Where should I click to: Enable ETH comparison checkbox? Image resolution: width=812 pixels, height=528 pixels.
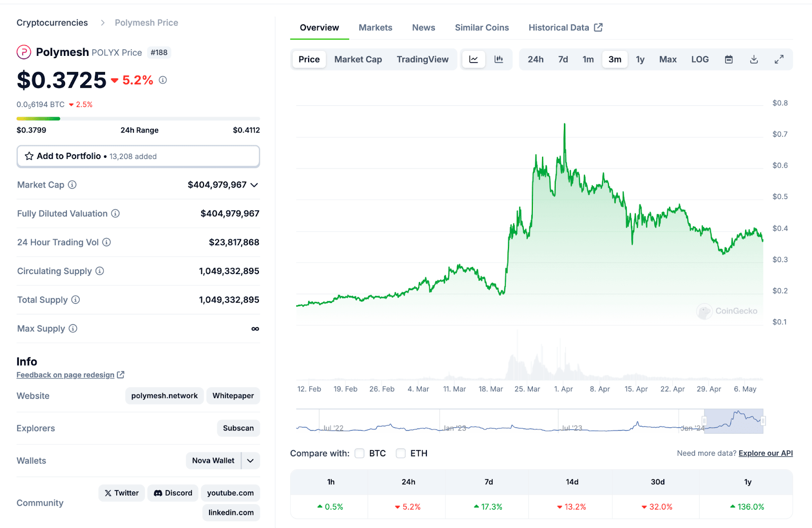coord(401,453)
